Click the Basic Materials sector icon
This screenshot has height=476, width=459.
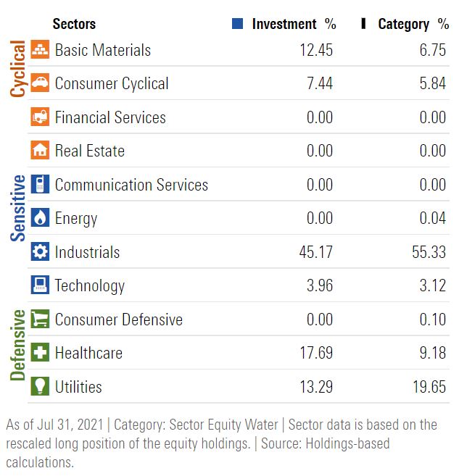click(40, 50)
